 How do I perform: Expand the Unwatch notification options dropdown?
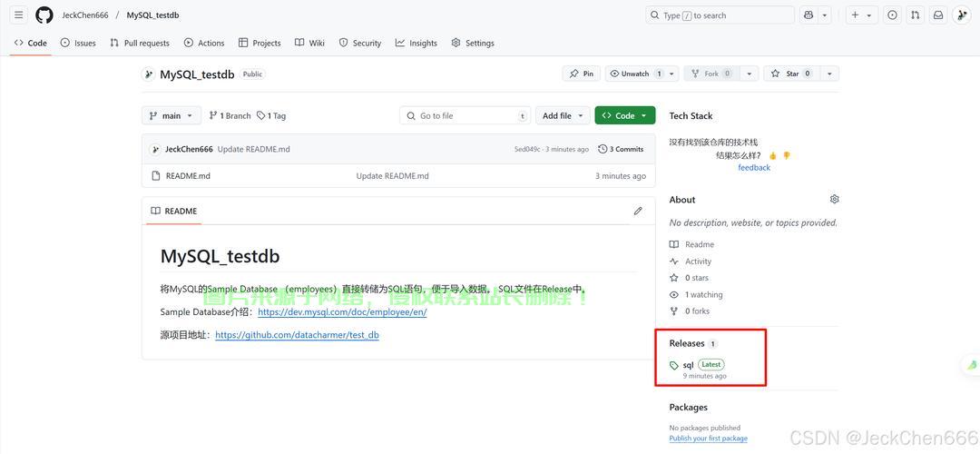click(x=672, y=74)
